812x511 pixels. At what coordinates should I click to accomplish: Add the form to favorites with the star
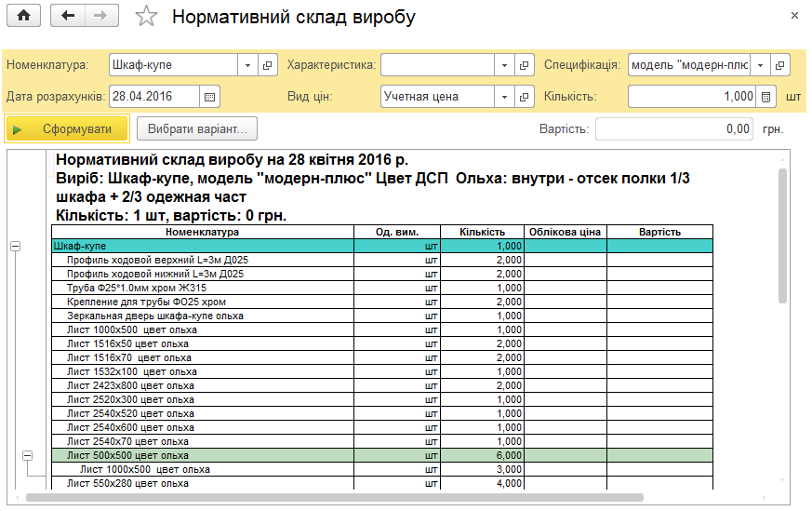(146, 16)
